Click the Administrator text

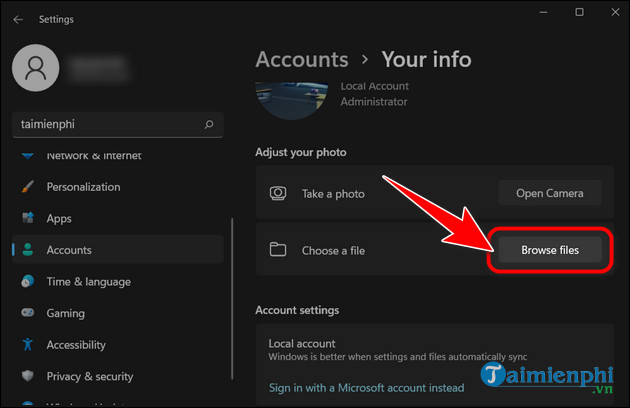[x=374, y=102]
